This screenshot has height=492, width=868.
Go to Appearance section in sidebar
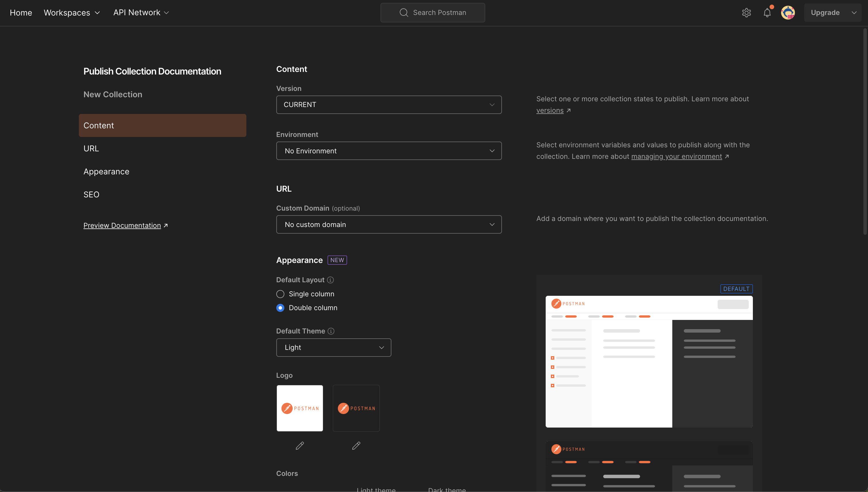(106, 172)
